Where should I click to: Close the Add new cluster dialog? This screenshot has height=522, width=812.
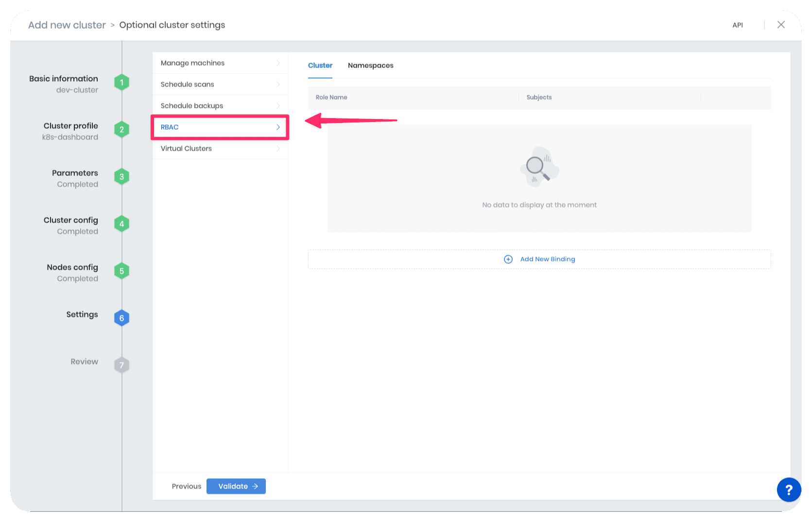point(781,25)
